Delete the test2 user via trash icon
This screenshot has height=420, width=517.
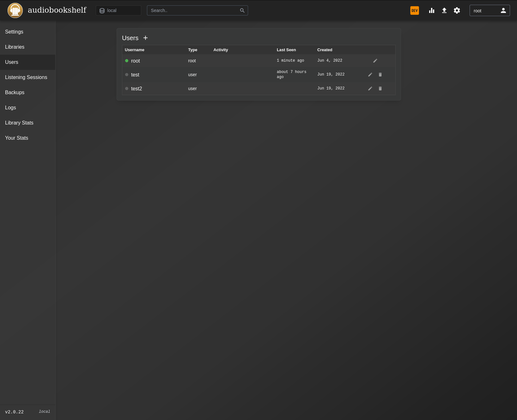click(x=380, y=88)
